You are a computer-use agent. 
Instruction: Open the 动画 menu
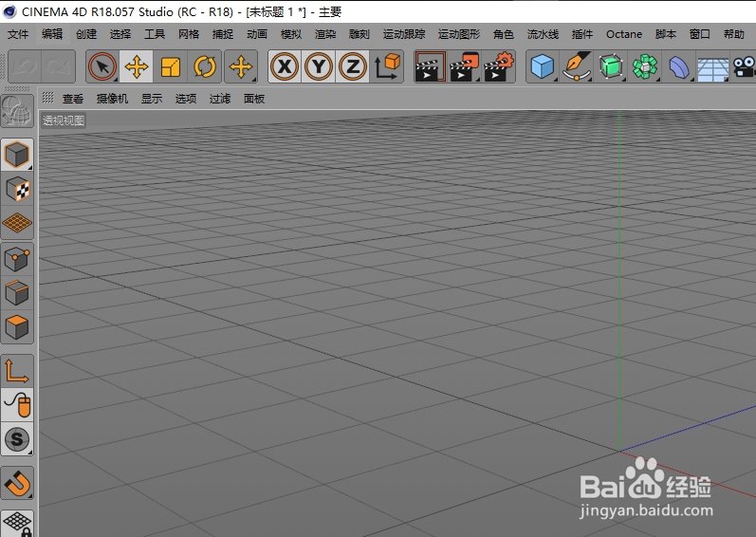257,34
